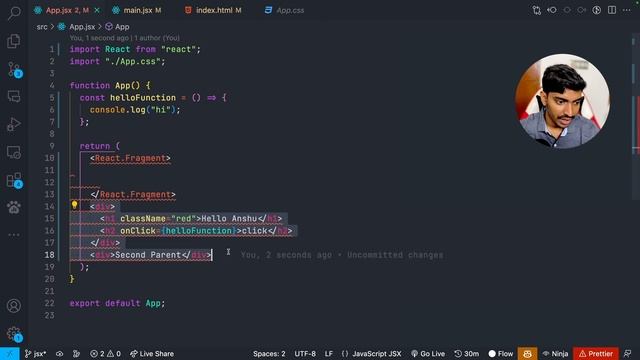Start Go Live server
Viewport: 640px width, 360px height.
tap(428, 353)
